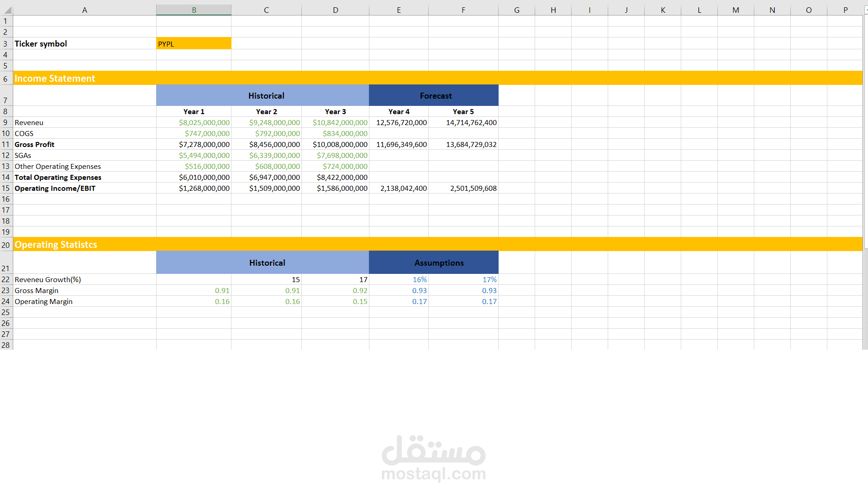The width and height of the screenshot is (868, 493).
Task: Click Year 3 operating margin 0.15
Action: [x=335, y=301]
